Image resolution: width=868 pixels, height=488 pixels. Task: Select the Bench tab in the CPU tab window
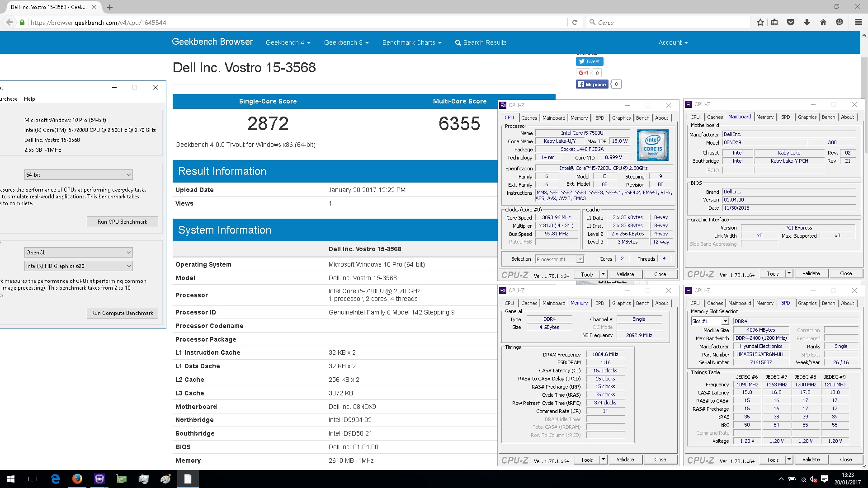(642, 118)
